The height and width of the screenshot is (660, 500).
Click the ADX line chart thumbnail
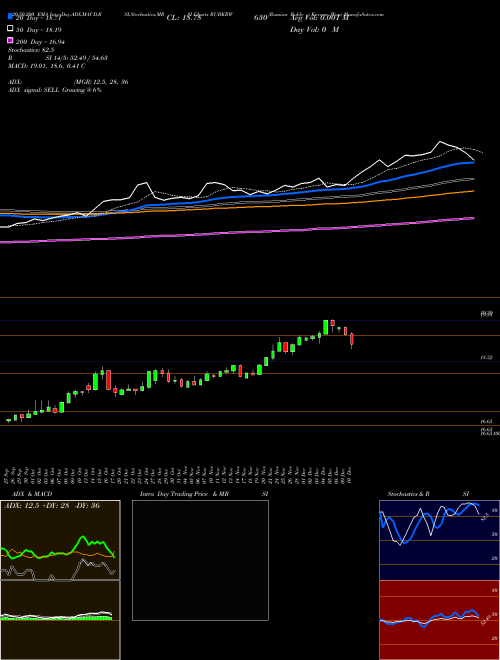(x=60, y=540)
